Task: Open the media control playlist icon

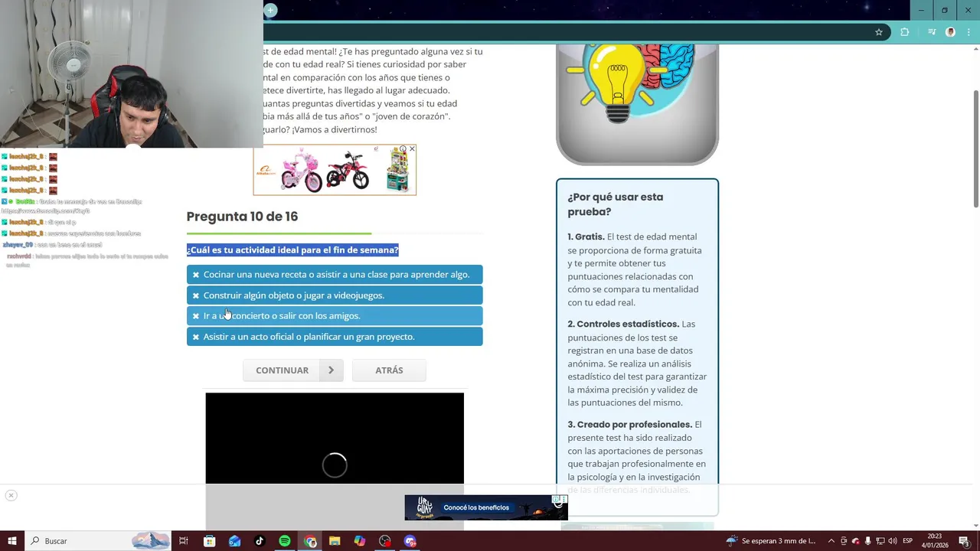Action: [x=932, y=32]
